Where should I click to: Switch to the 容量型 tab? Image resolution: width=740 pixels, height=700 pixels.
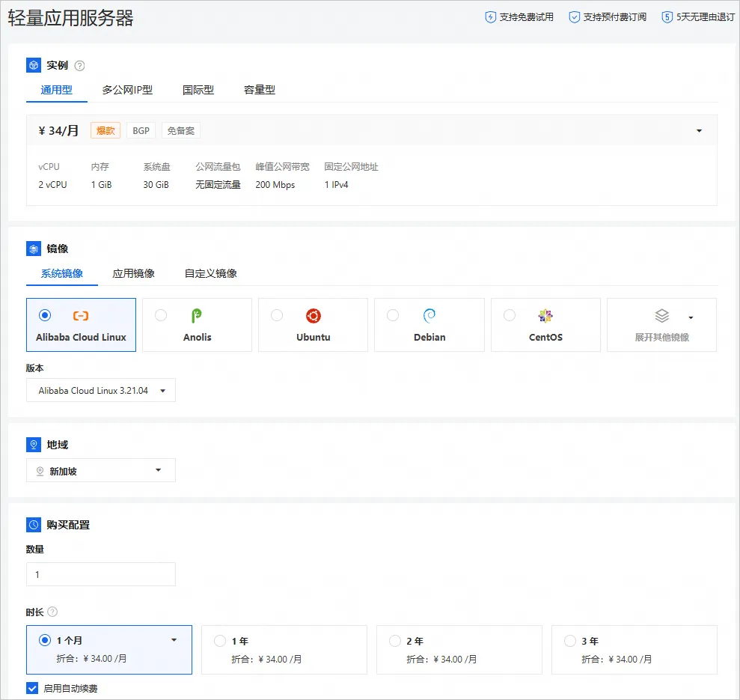coord(260,90)
